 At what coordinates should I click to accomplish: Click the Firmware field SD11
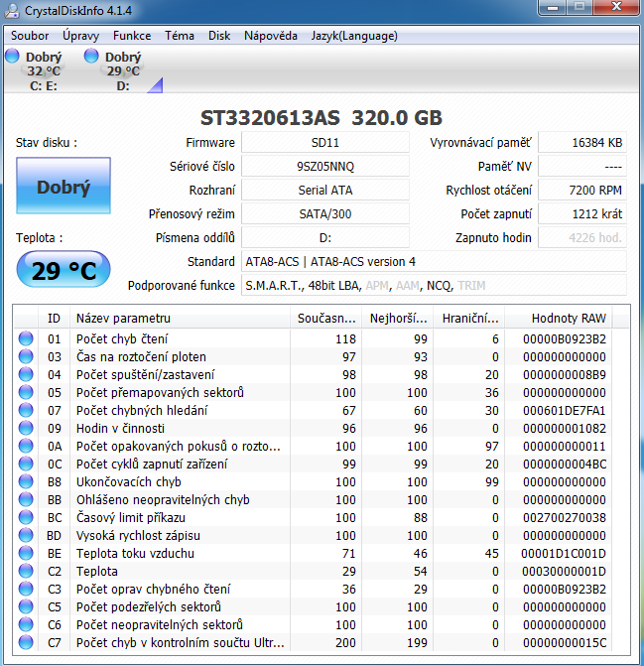[x=325, y=142]
